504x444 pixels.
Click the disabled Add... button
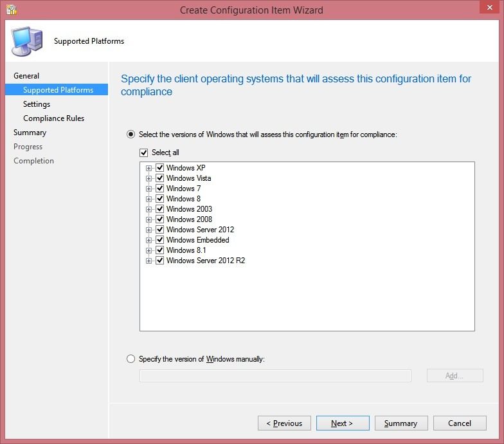click(455, 376)
